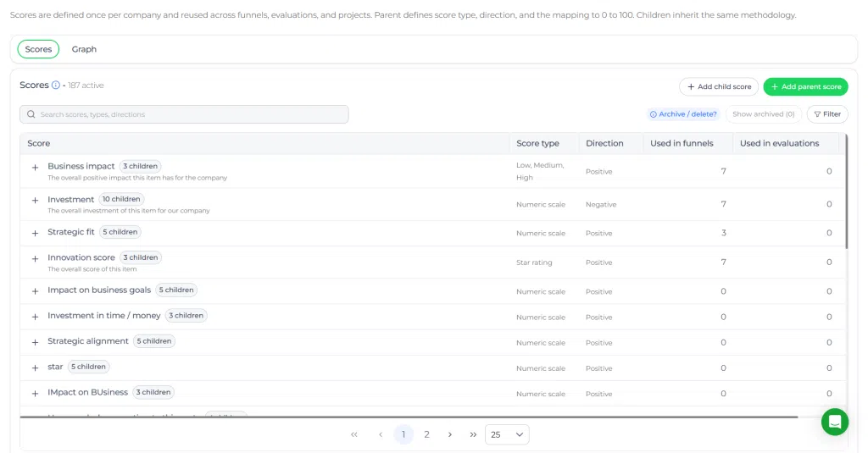
Task: Go to next page arrow
Action: click(450, 434)
